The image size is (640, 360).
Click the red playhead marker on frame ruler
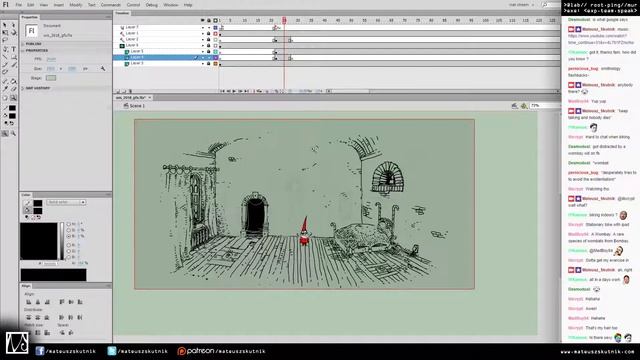point(284,20)
